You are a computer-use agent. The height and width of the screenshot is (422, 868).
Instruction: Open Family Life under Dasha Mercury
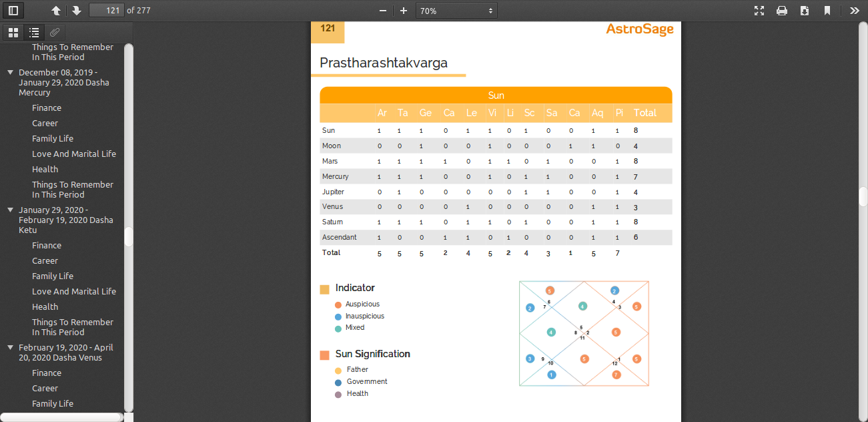(53, 138)
